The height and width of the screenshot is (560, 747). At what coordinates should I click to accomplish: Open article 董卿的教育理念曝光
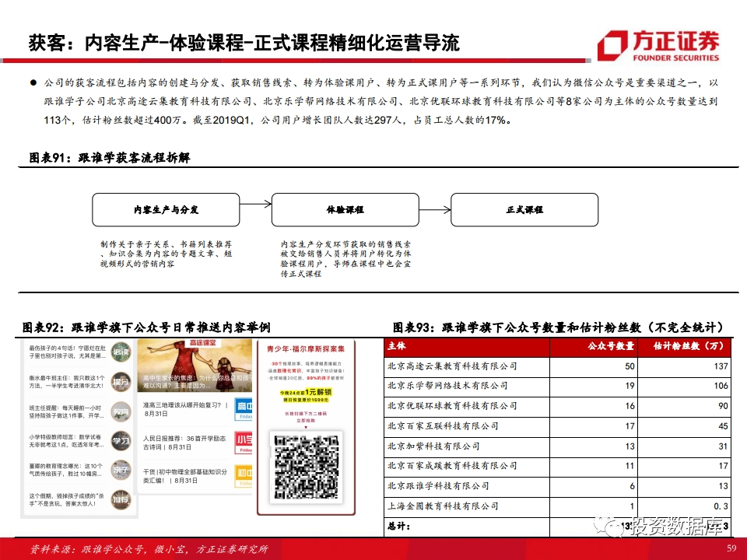coord(67,470)
